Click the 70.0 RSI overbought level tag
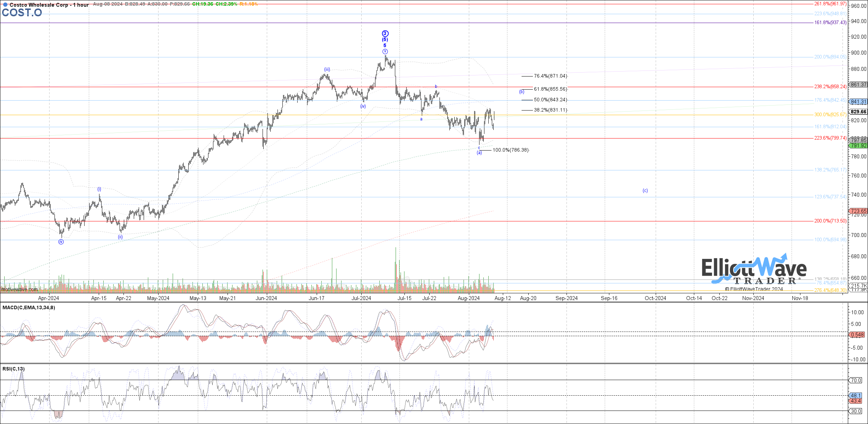The height and width of the screenshot is (424, 868). tap(856, 380)
